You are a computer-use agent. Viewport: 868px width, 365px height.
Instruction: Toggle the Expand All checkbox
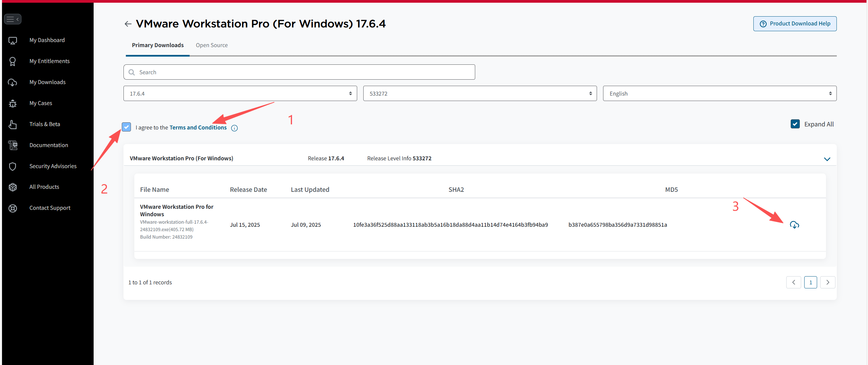click(x=795, y=124)
